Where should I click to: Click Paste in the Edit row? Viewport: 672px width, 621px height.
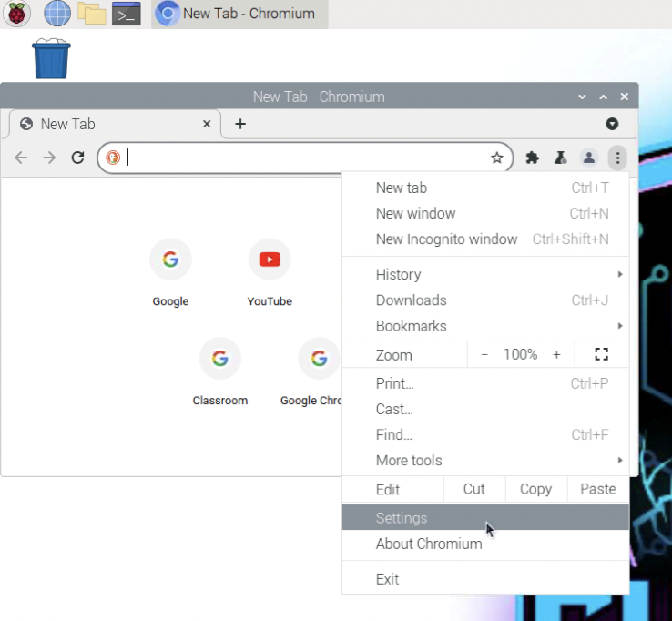[598, 489]
